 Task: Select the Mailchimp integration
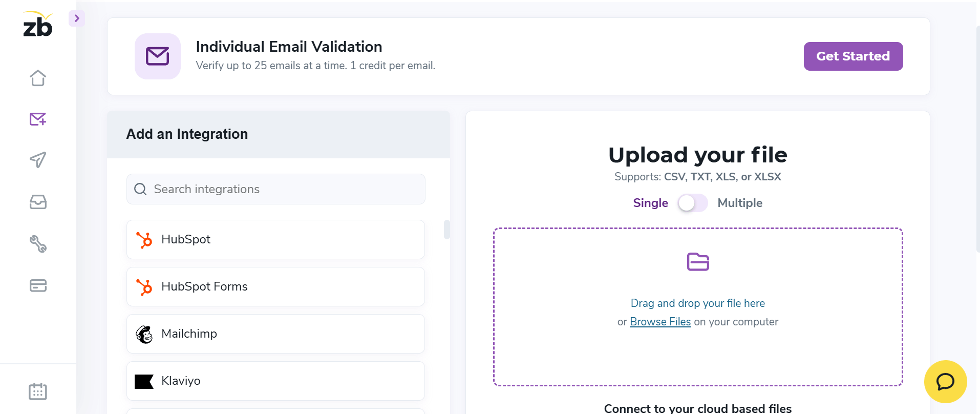point(276,334)
